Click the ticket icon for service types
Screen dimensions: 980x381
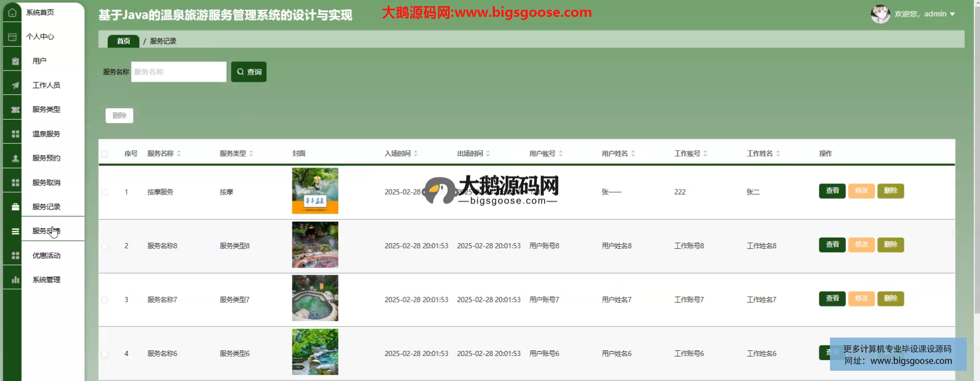(15, 110)
